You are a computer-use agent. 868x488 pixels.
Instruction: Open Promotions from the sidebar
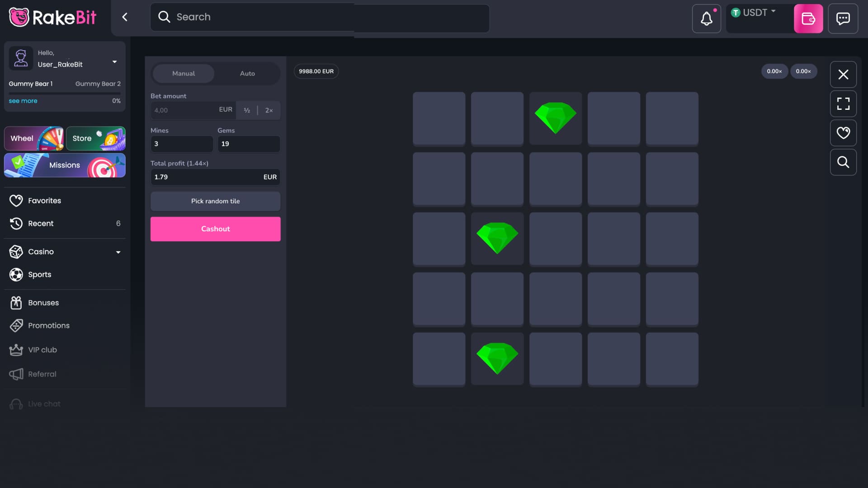pos(48,325)
